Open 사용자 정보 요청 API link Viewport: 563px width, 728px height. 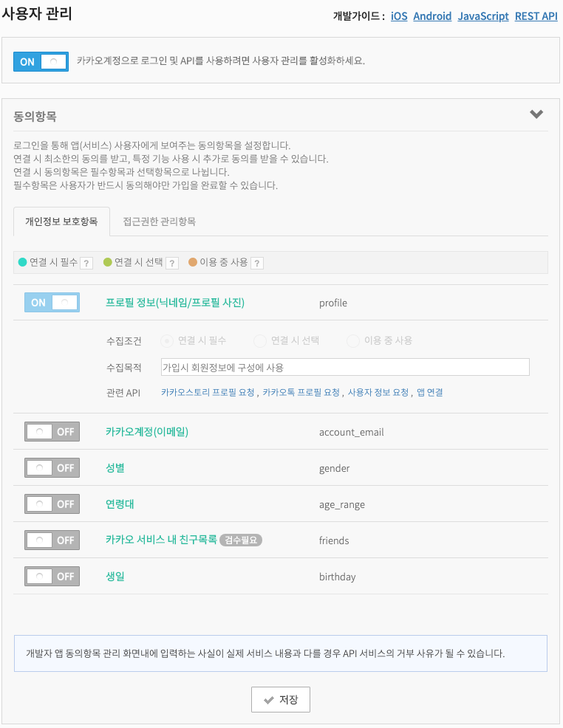coord(378,392)
